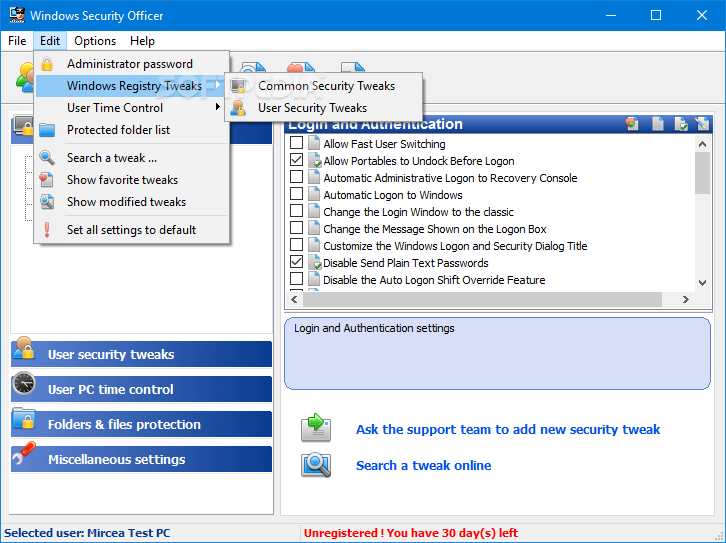This screenshot has width=726, height=543.
Task: Check Customize the Windows Logon and Security Dialog Title
Action: (x=296, y=245)
